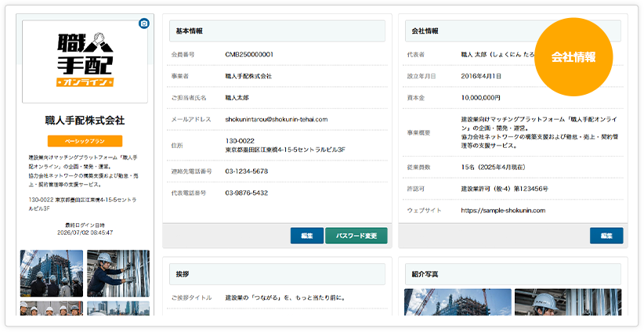The image size is (644, 332).
Task: Click 編集 button in 会社情報 panel
Action: click(606, 236)
